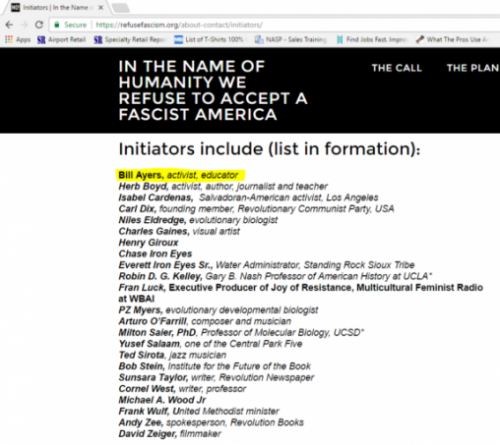Open Find Jobs Fast bookmark
Viewport: 500px width, 445px height.
371,40
